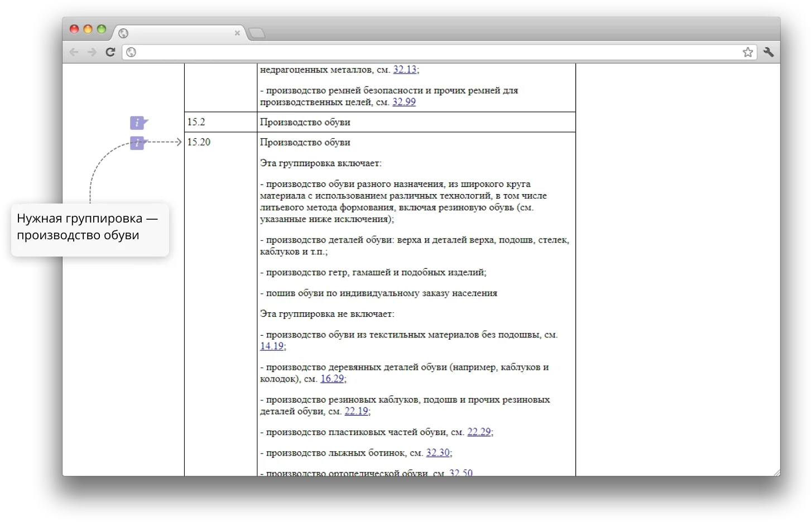The width and height of the screenshot is (812, 522).
Task: Click the tooltip about footwear production grouping
Action: pos(89,227)
